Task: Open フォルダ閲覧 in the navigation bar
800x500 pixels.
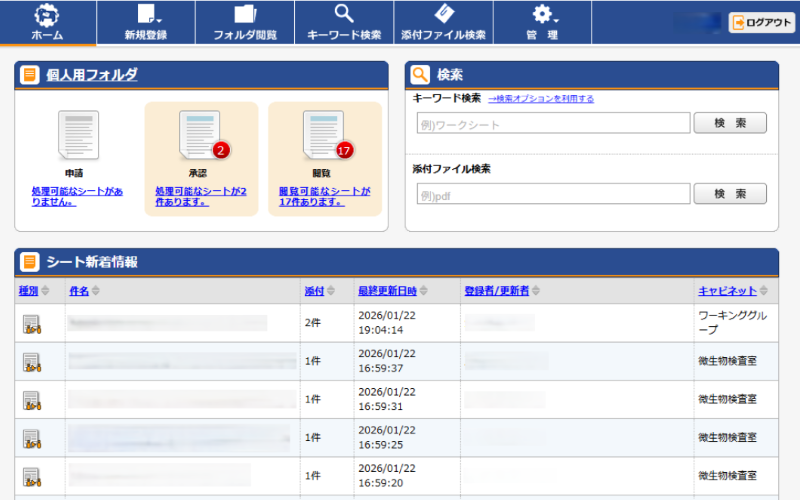Action: coord(245,23)
